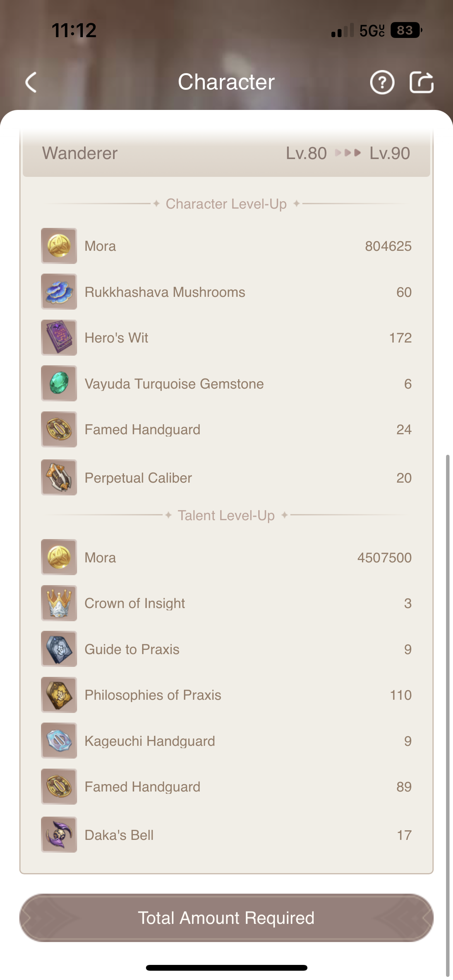Select the Daka's Bell icon
This screenshot has width=453, height=980.
coord(59,835)
